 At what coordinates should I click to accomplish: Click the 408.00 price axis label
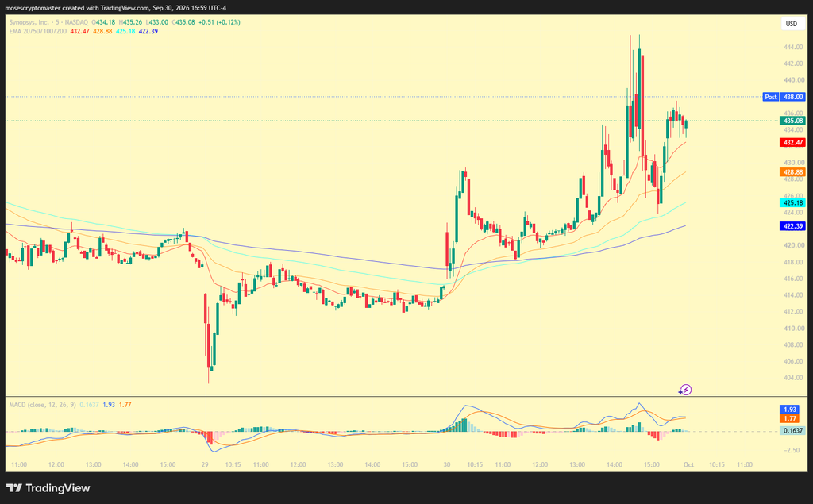coord(794,344)
